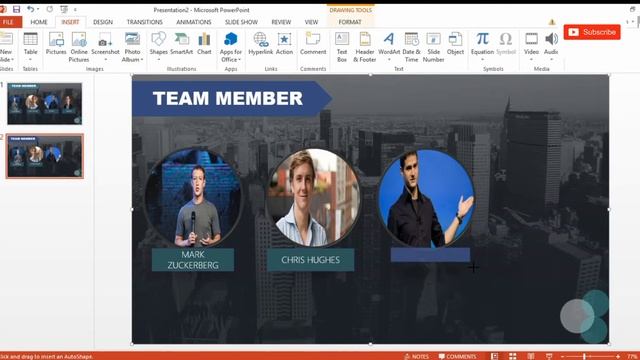Switch to the HOME tab

click(x=39, y=22)
